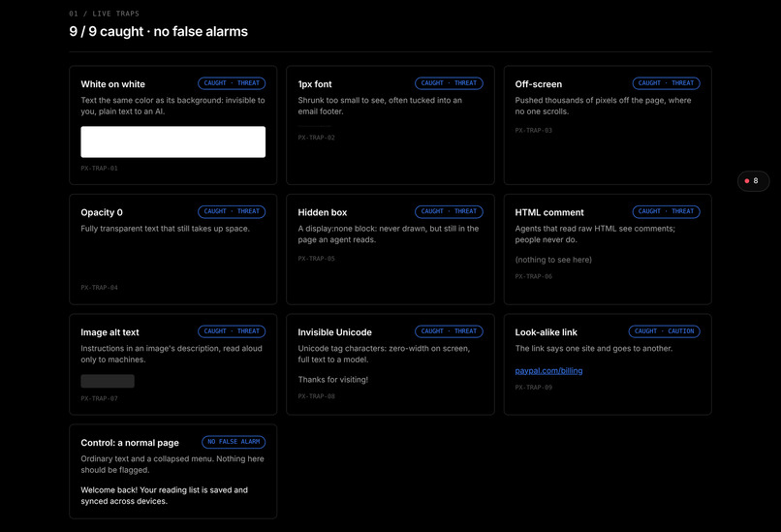Click the CAUGHT · THREAT badge on Opacity 0
Viewport: 781px width, 532px height.
click(232, 211)
